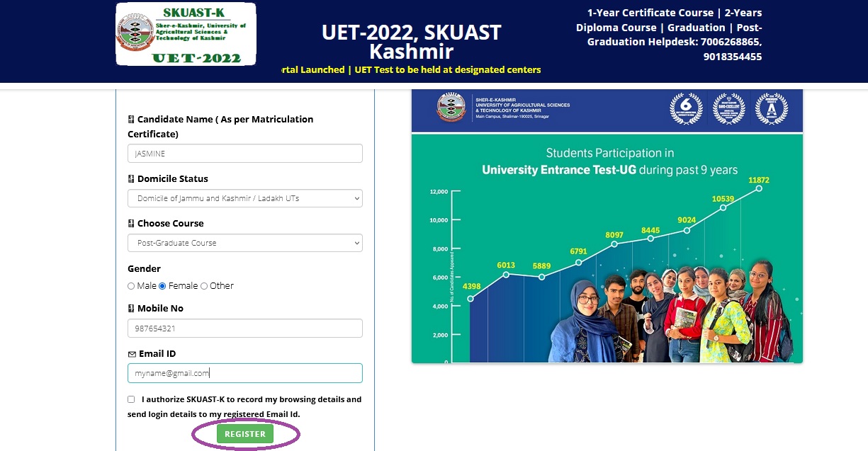Focus the Email ID input field
The width and height of the screenshot is (868, 451).
tap(245, 373)
